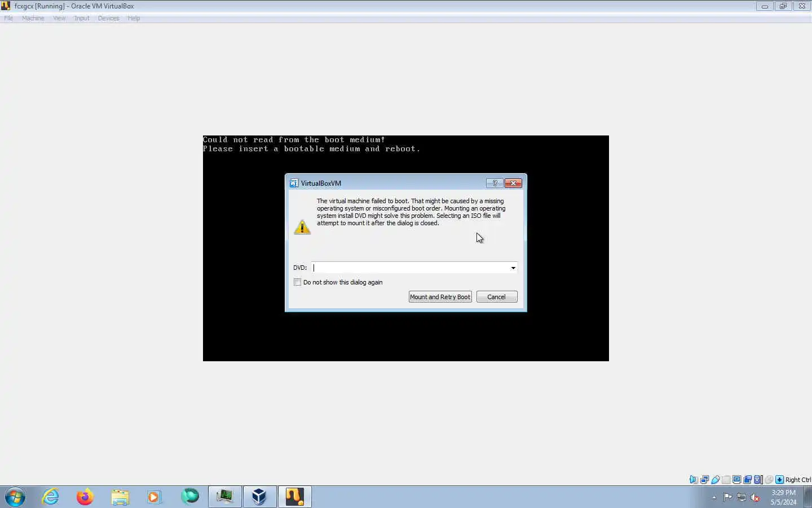The width and height of the screenshot is (812, 508).
Task: Expand the DVD dropdown arrow
Action: (x=513, y=268)
